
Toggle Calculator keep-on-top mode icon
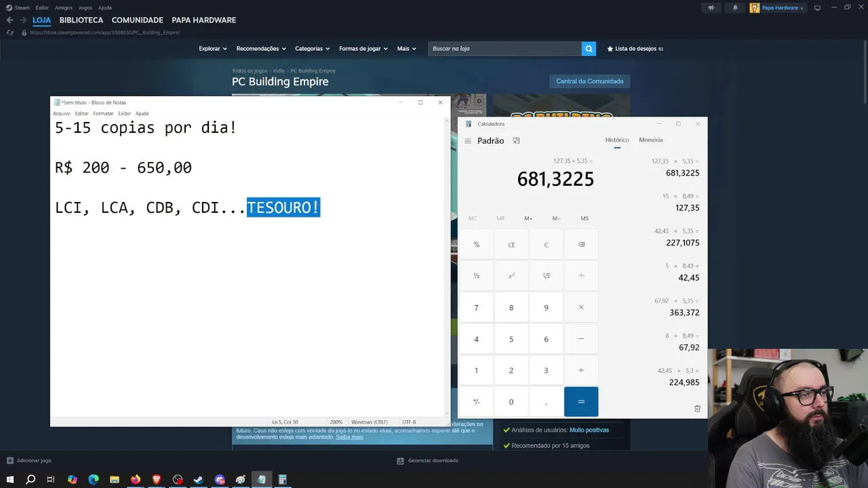point(516,141)
